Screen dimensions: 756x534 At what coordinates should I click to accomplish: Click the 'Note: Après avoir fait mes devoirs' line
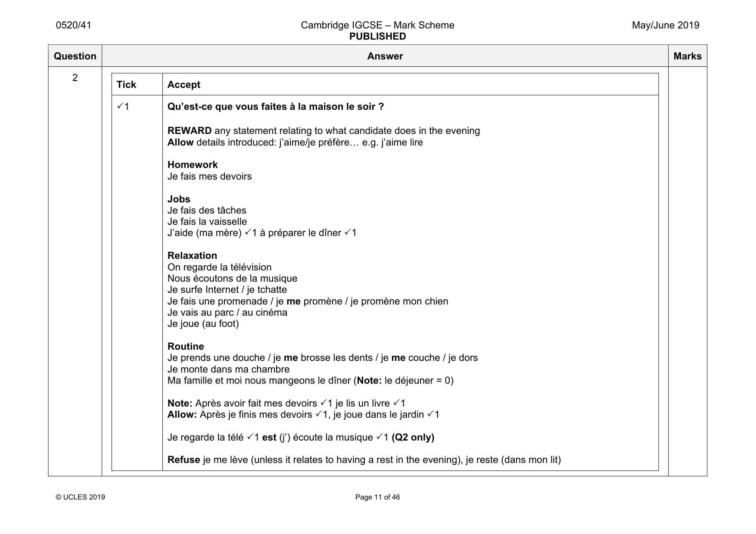(286, 404)
